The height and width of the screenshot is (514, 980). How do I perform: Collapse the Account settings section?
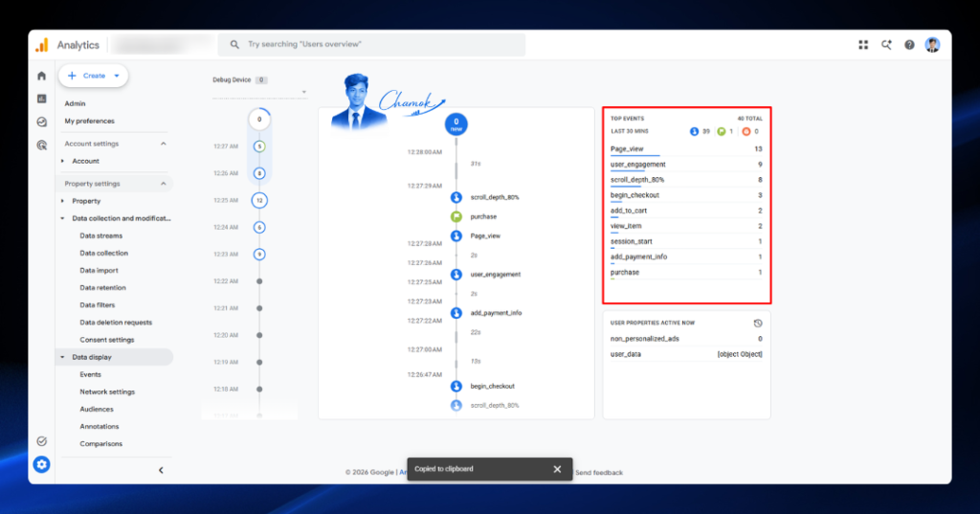[163, 144]
